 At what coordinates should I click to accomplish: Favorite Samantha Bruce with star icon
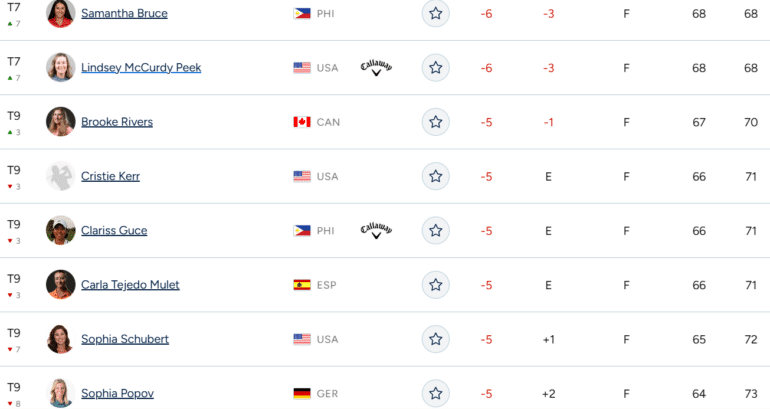436,13
